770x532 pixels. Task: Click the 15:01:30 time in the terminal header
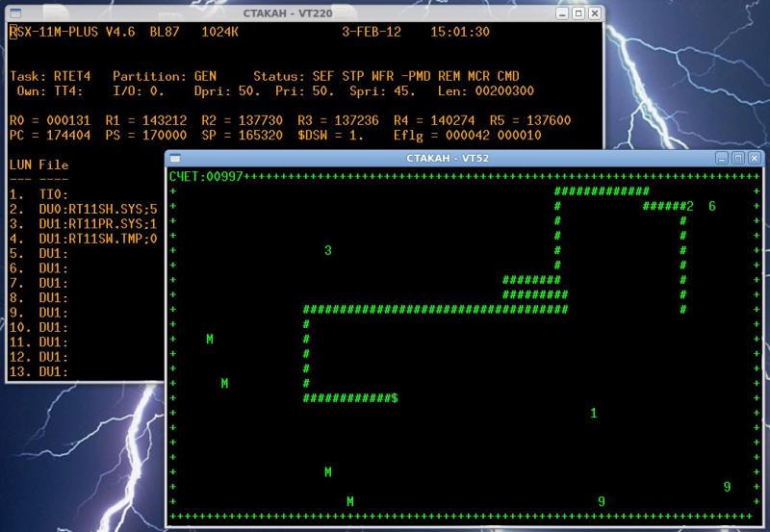click(x=461, y=32)
